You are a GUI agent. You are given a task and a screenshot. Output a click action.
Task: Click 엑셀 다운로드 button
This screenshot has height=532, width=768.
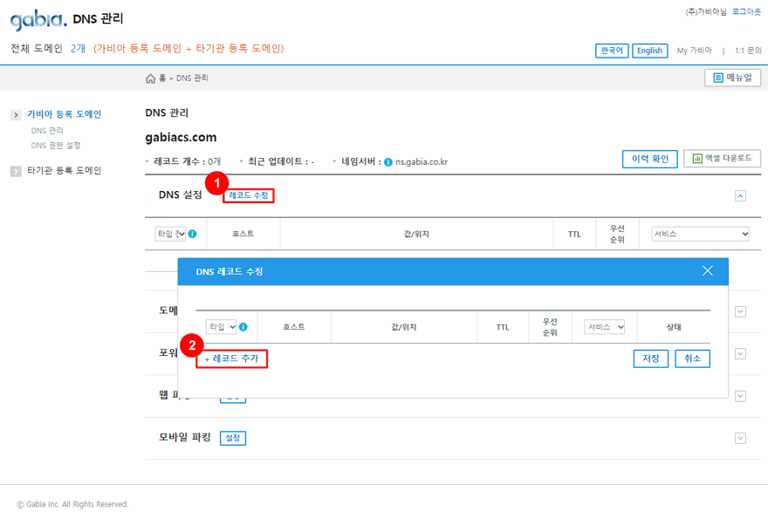(722, 159)
